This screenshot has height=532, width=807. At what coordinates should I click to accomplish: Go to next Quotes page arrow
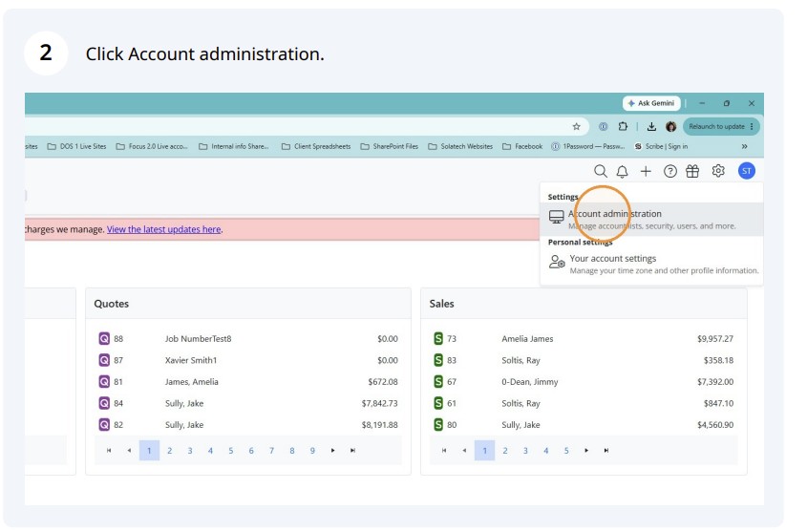[x=332, y=451]
